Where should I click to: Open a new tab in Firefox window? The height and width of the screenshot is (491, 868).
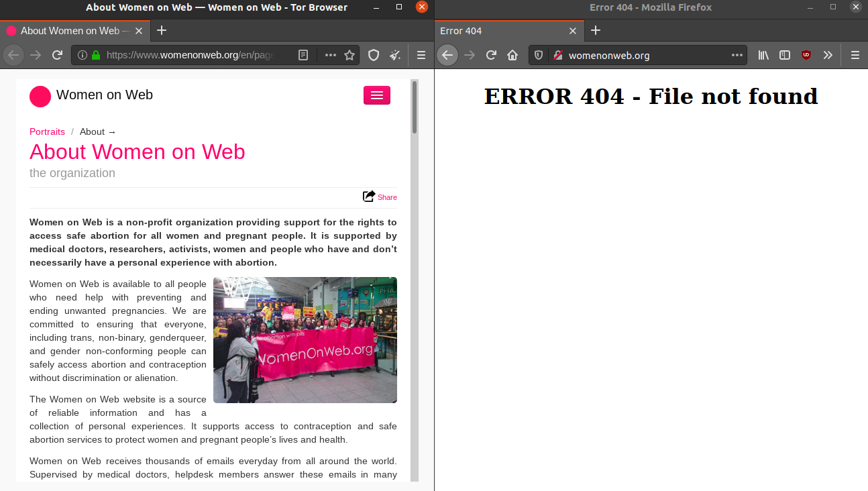[596, 30]
